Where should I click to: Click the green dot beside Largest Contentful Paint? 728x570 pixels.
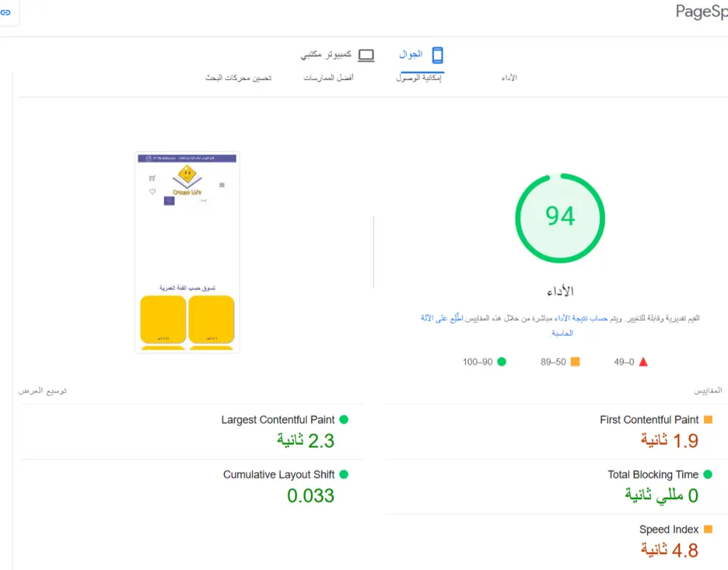[343, 419]
